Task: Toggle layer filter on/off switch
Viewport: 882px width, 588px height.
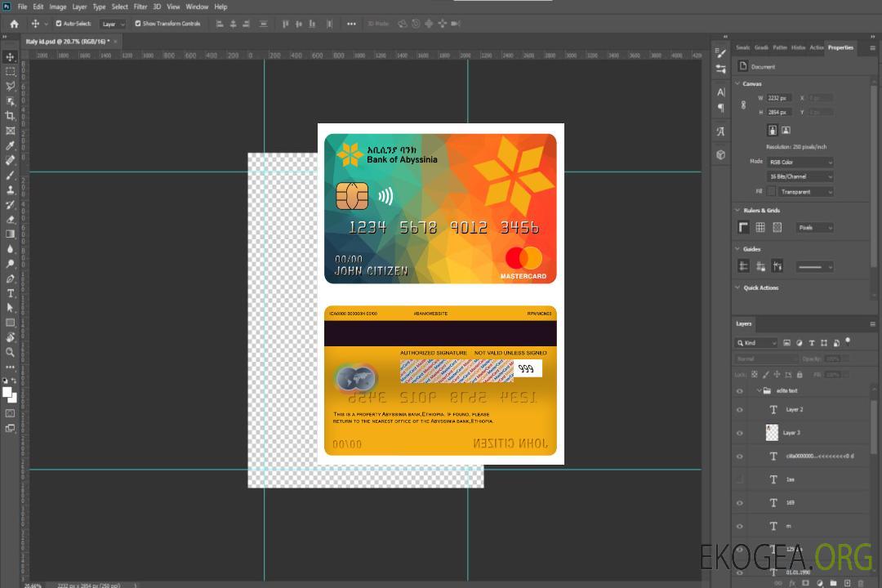Action: coord(848,341)
